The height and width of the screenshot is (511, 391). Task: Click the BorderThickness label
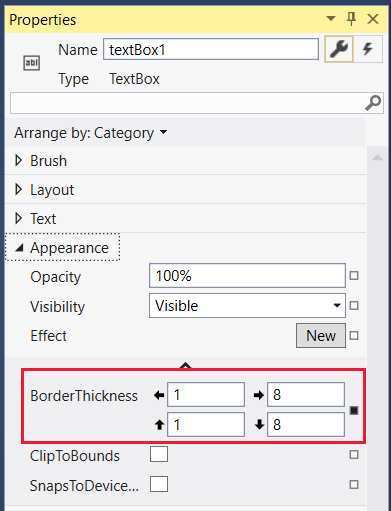click(x=84, y=396)
